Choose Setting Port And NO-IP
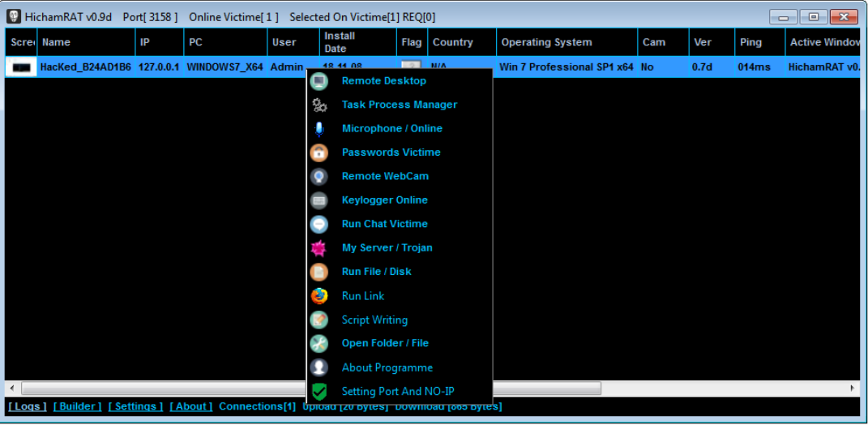Screen dimensions: 868x425 coord(398,391)
